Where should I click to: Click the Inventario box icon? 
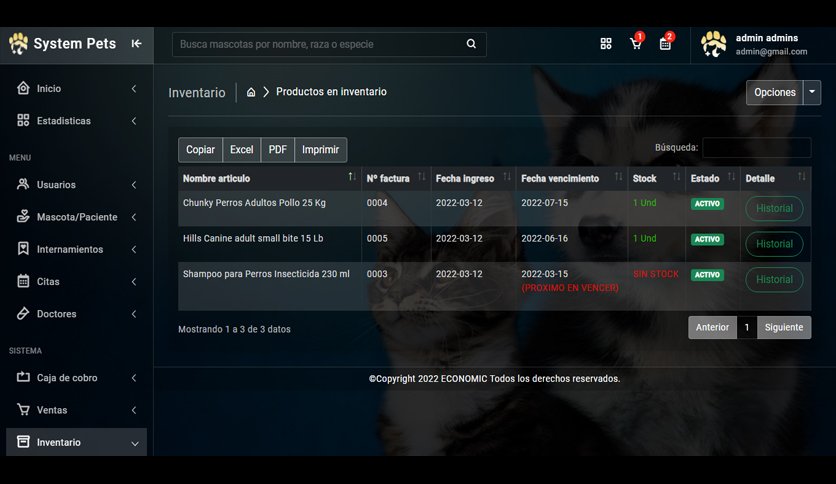[23, 441]
